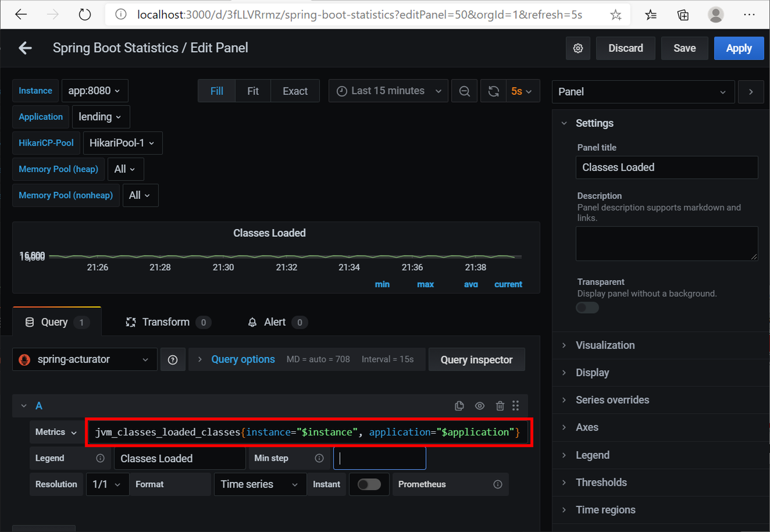Open the Format Time series dropdown
Image resolution: width=770 pixels, height=532 pixels.
[260, 485]
